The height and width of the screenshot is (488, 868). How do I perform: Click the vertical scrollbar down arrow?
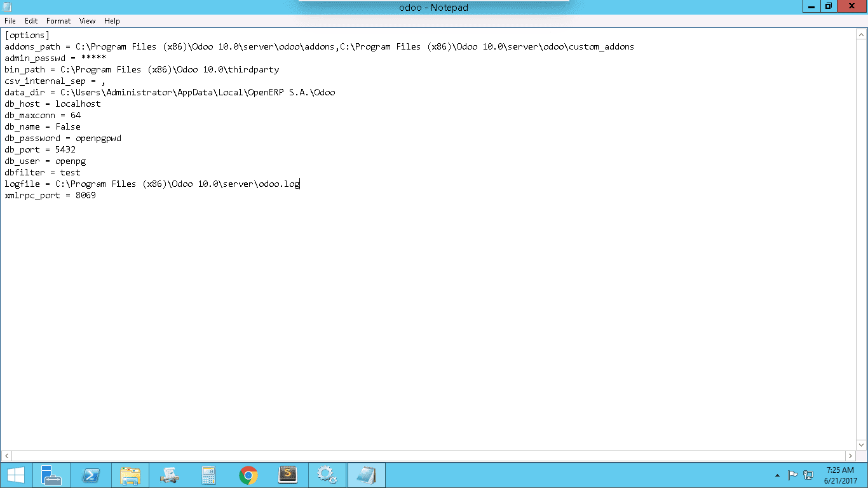(862, 445)
